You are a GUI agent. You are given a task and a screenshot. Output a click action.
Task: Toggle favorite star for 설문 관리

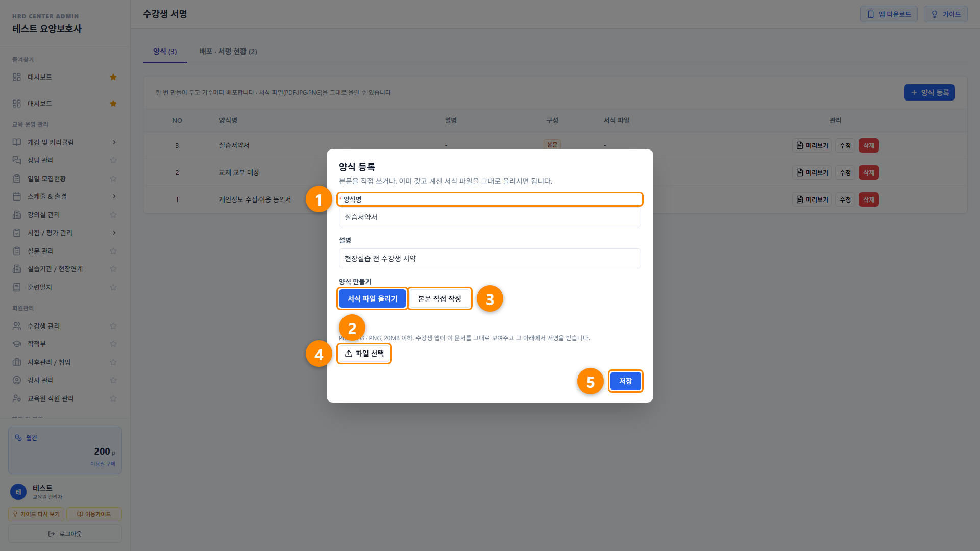click(x=113, y=251)
